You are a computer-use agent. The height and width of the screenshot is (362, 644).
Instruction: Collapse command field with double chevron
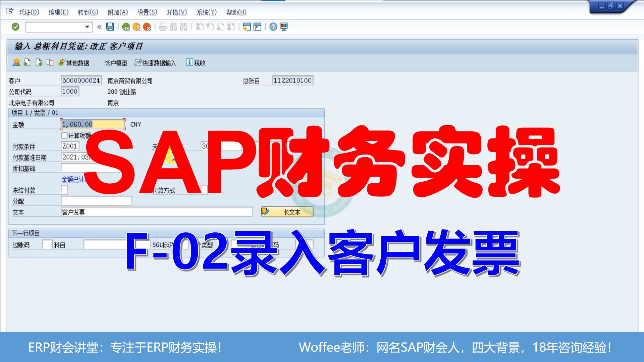coord(99,27)
